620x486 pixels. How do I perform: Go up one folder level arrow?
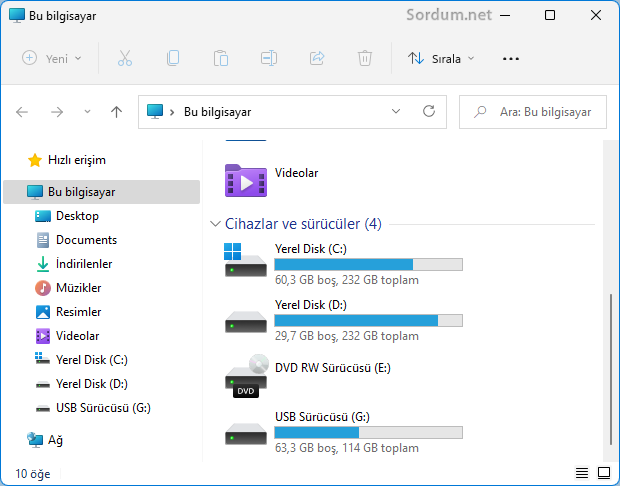pyautogui.click(x=116, y=112)
